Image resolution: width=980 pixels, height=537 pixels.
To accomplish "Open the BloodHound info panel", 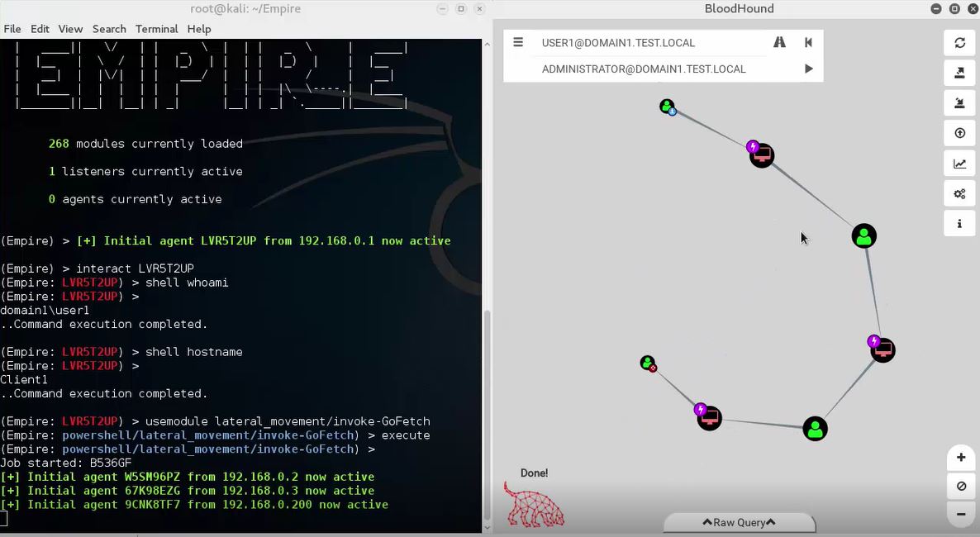I will [959, 224].
